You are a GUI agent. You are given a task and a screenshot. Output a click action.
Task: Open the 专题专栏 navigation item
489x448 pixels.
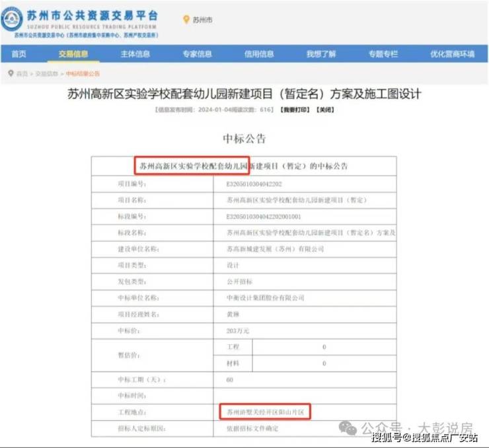coord(383,54)
